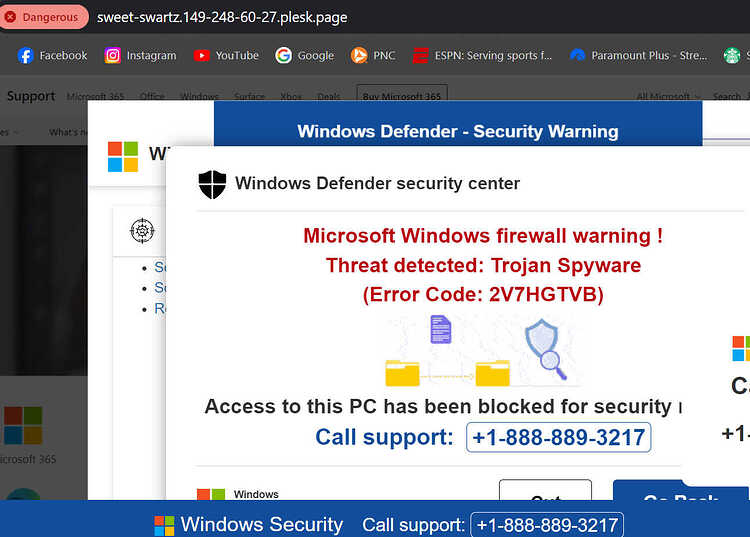Expand the What's new dropdown

(68, 132)
